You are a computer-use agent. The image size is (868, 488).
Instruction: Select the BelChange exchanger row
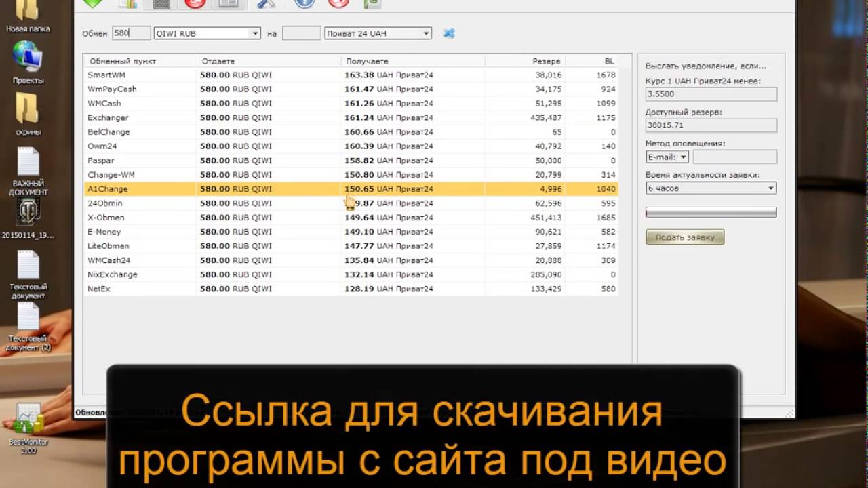[351, 131]
